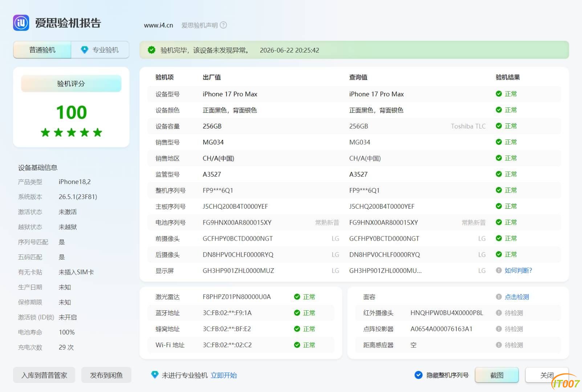Click the green check for 电池序列号 row
582x392 pixels.
(x=499, y=222)
